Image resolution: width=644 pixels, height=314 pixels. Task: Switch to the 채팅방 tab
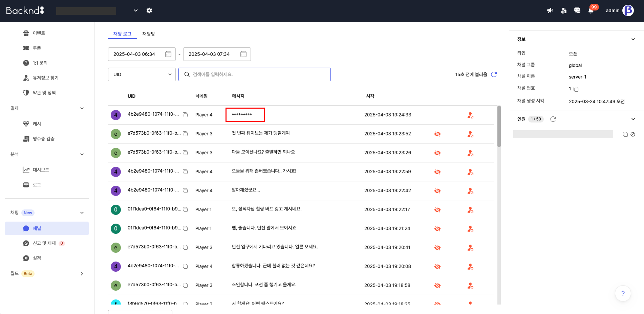[149, 34]
